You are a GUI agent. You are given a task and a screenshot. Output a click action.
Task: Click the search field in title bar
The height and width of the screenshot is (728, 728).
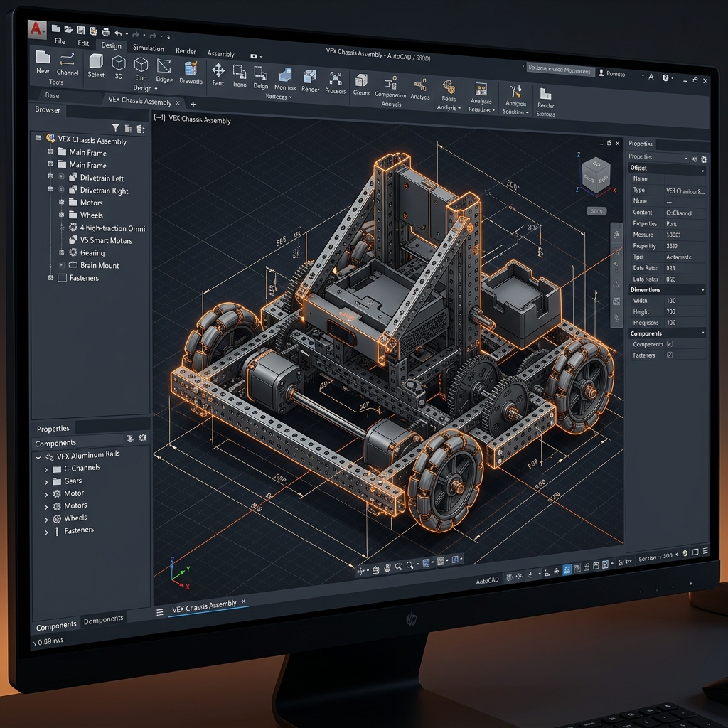560,70
